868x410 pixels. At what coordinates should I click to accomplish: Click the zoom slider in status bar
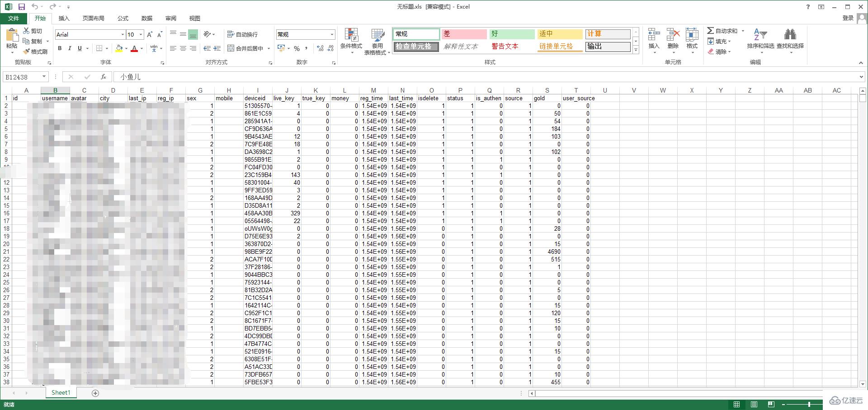pyautogui.click(x=809, y=404)
